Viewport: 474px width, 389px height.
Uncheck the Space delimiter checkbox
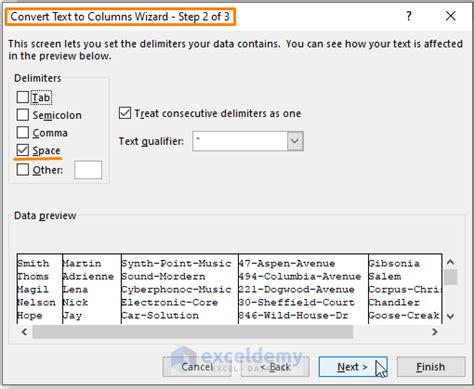(x=23, y=150)
